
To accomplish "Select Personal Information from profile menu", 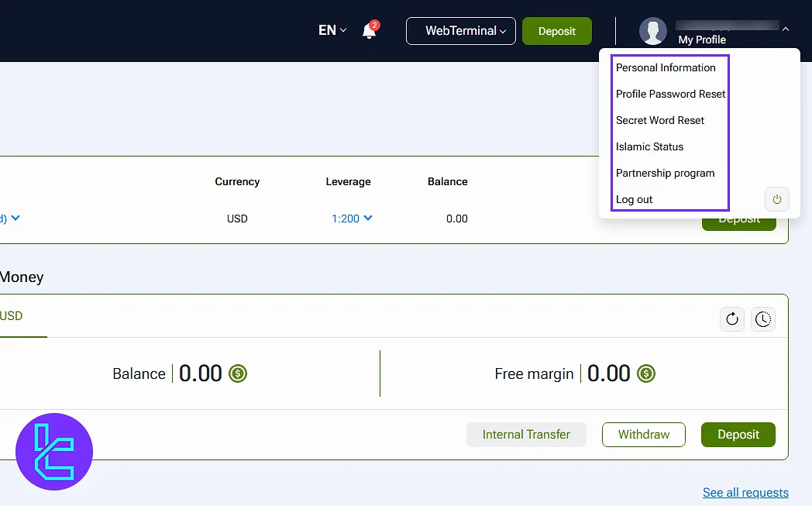I will [666, 67].
